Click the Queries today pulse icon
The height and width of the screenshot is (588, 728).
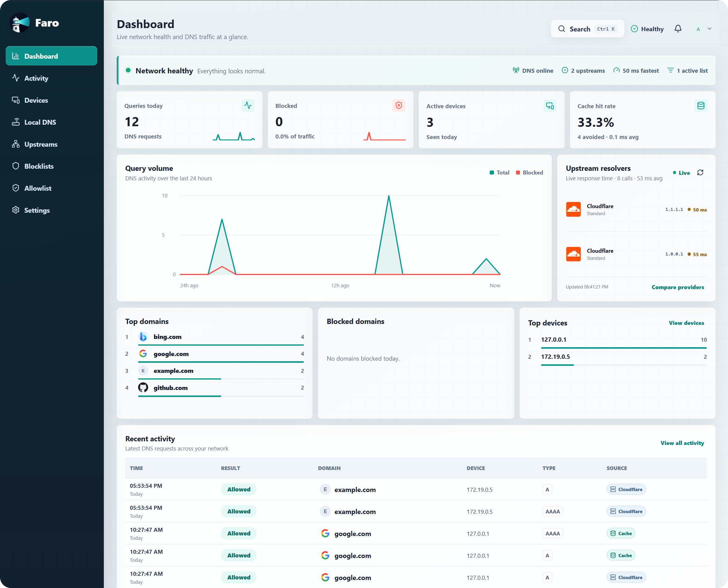pos(248,105)
